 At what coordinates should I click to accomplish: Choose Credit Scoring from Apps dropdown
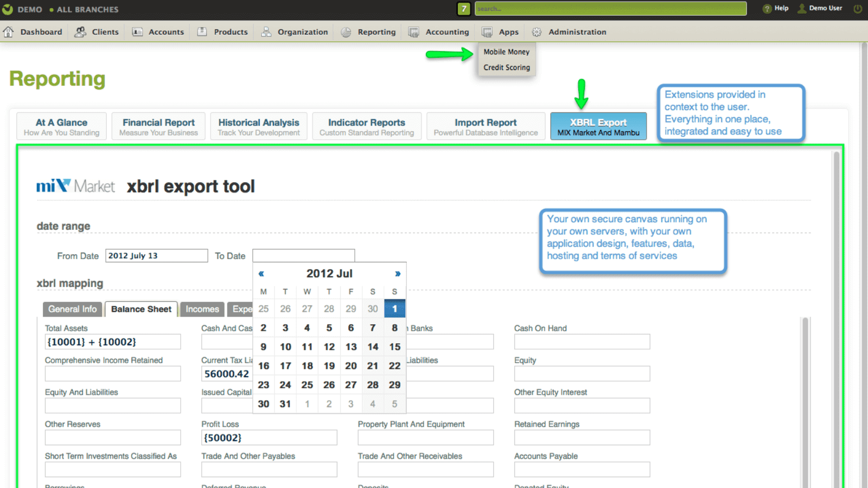[x=507, y=68]
